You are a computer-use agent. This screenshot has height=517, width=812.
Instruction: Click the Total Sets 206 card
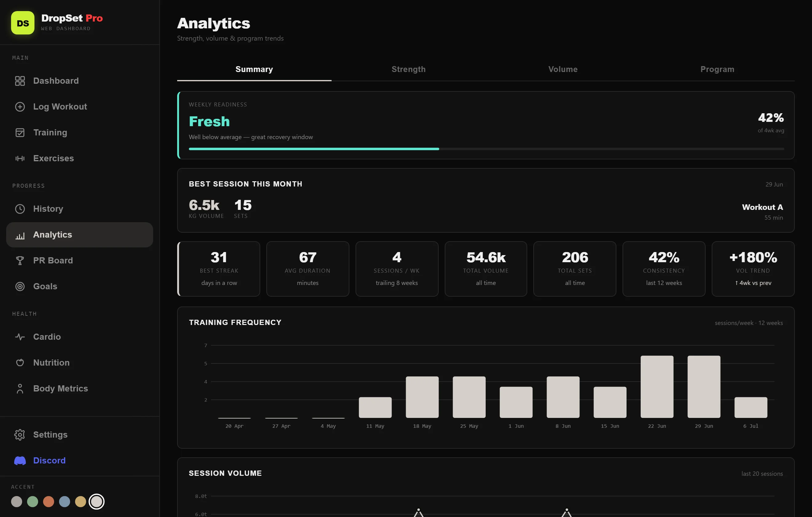575,269
